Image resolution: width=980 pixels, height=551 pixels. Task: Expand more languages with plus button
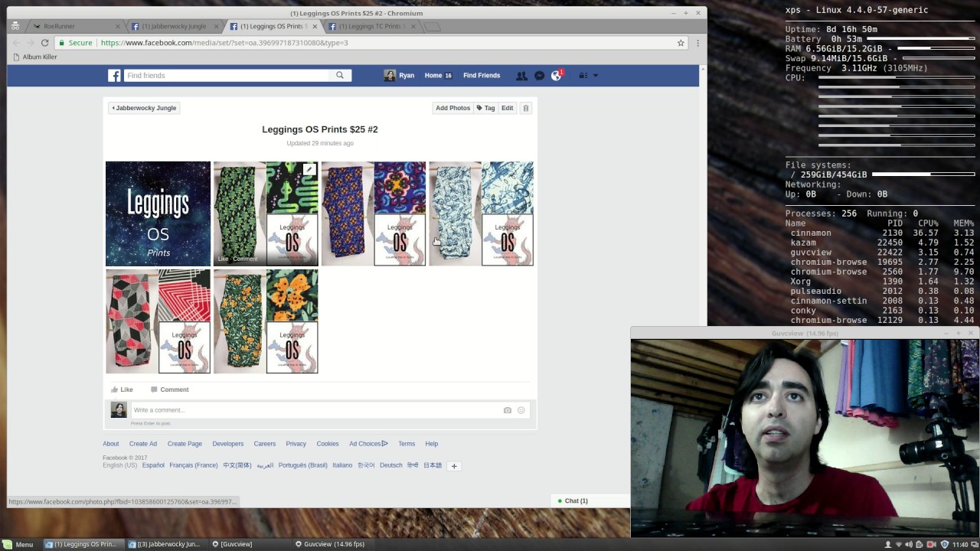pyautogui.click(x=454, y=466)
